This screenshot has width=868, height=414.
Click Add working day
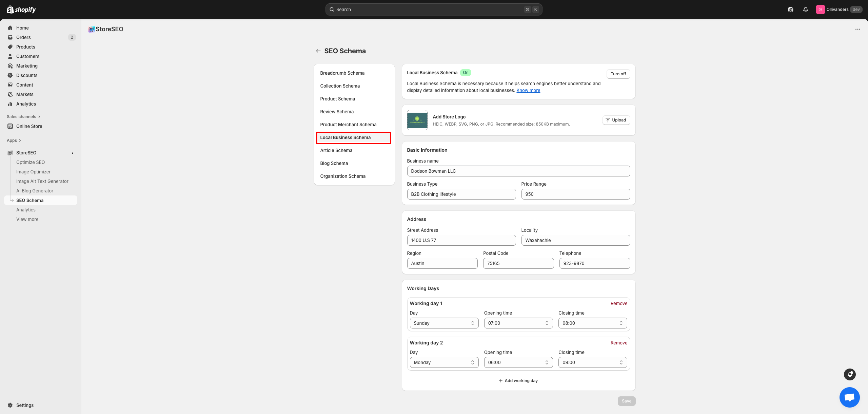(x=518, y=380)
